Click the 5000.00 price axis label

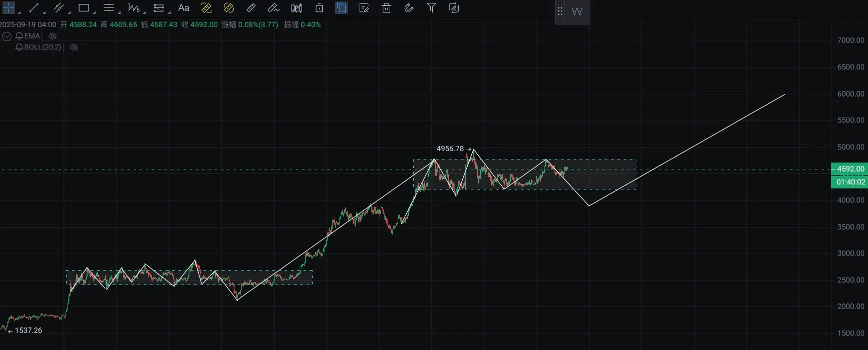(x=851, y=147)
